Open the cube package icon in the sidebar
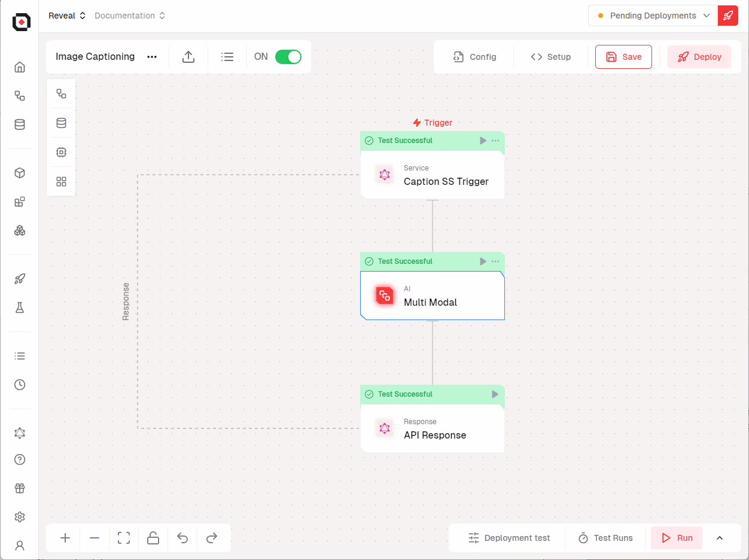Screen dimensions: 749x560 click(x=20, y=173)
